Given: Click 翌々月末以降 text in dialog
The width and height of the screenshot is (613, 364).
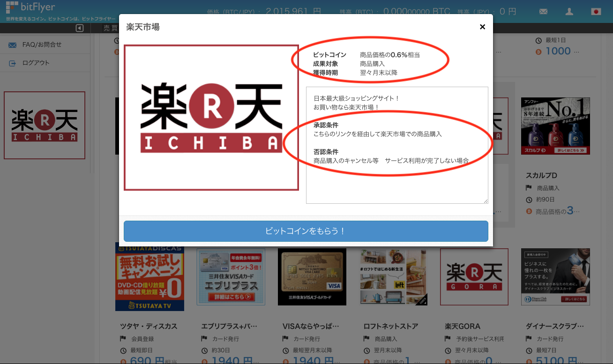Looking at the screenshot, I should pos(379,73).
